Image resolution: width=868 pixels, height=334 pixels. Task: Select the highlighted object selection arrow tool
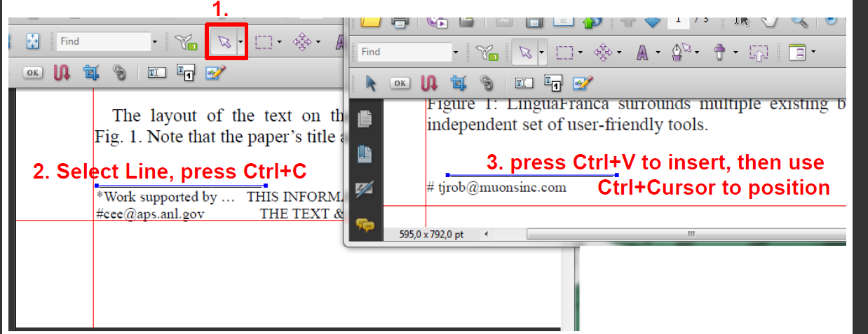point(224,42)
